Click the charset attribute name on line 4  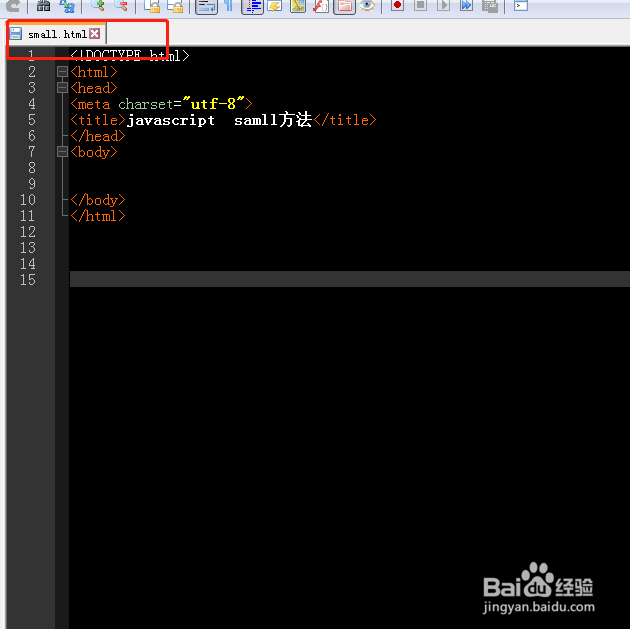145,104
